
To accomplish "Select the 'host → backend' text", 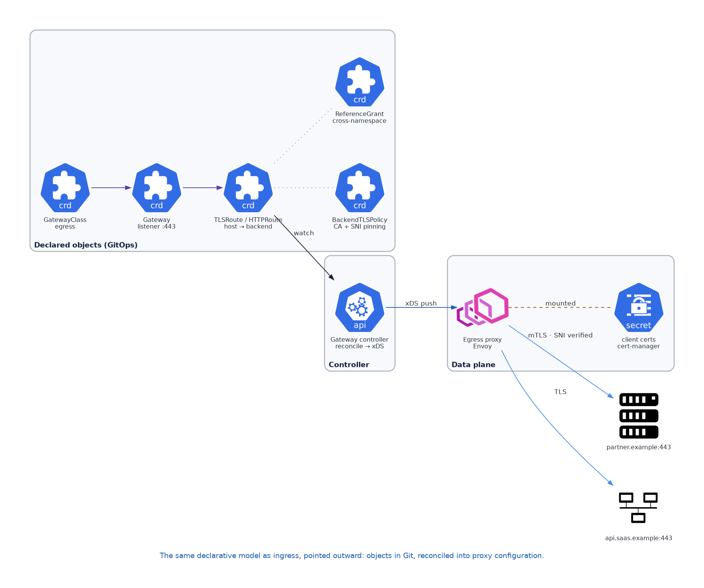I will (248, 227).
